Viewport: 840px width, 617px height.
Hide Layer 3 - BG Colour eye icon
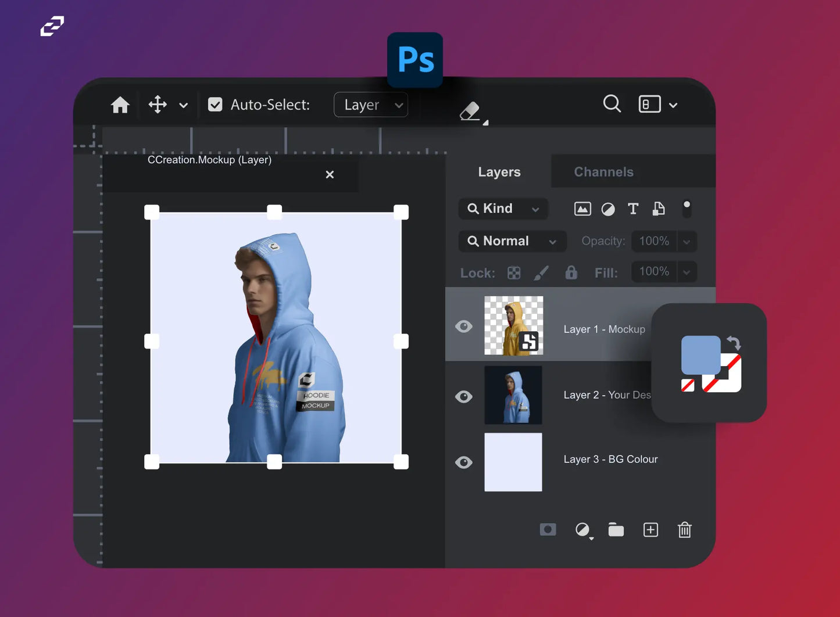[464, 462]
